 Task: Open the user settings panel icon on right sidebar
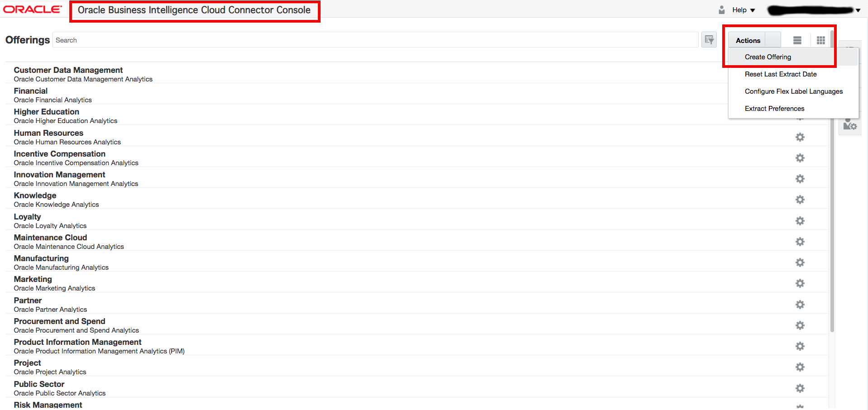(850, 124)
